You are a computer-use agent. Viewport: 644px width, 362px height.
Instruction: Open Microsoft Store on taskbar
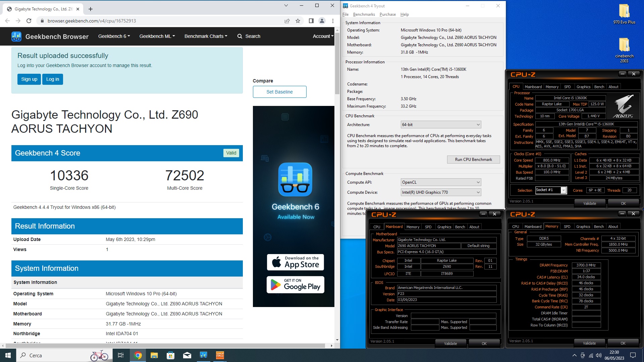pyautogui.click(x=170, y=355)
